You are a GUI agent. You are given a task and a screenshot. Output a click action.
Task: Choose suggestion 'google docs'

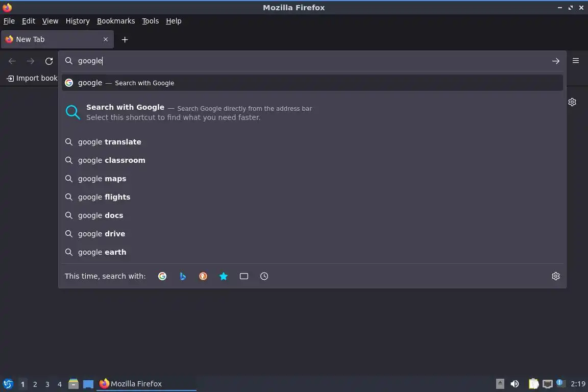pos(312,215)
